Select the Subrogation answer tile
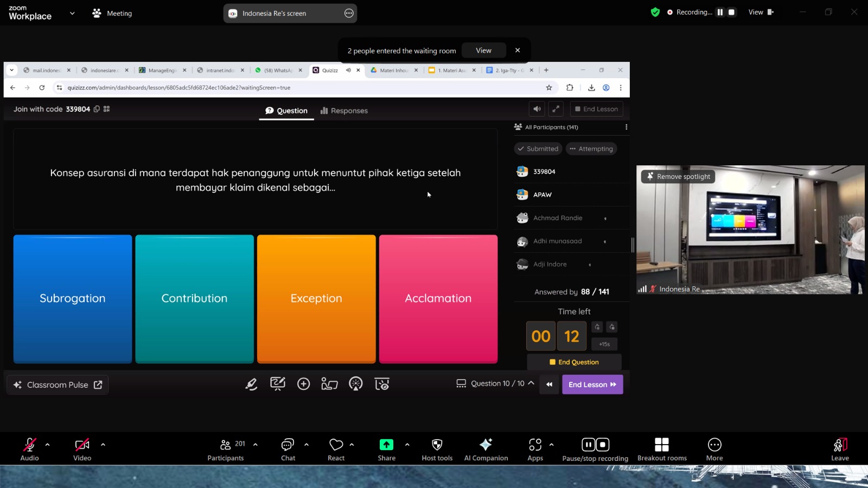 coord(73,299)
